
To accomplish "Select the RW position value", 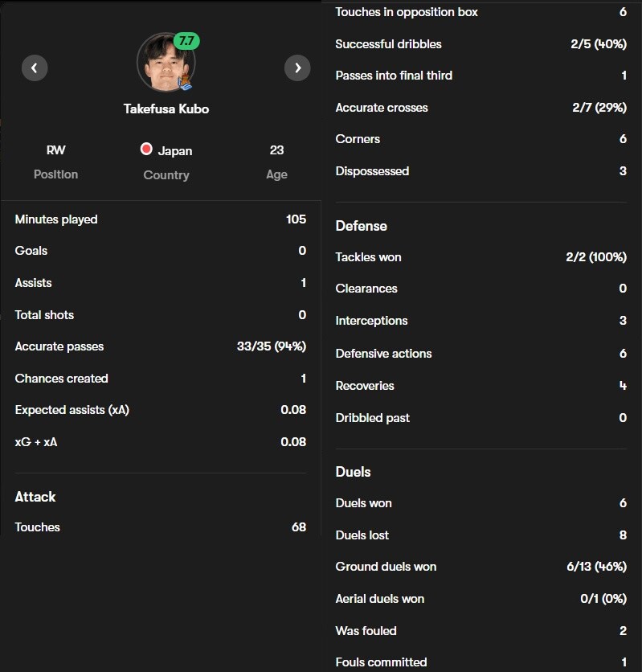I will click(55, 150).
